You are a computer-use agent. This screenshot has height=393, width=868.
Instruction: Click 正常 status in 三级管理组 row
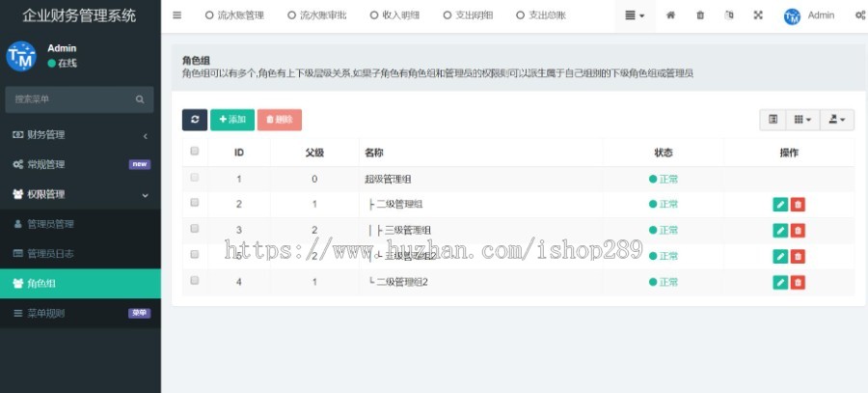664,230
